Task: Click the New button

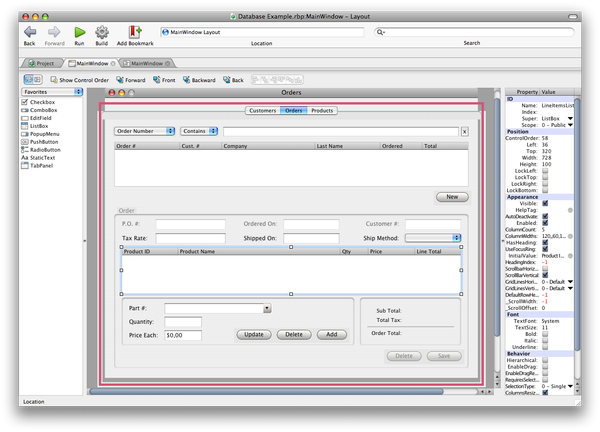Action: 452,197
